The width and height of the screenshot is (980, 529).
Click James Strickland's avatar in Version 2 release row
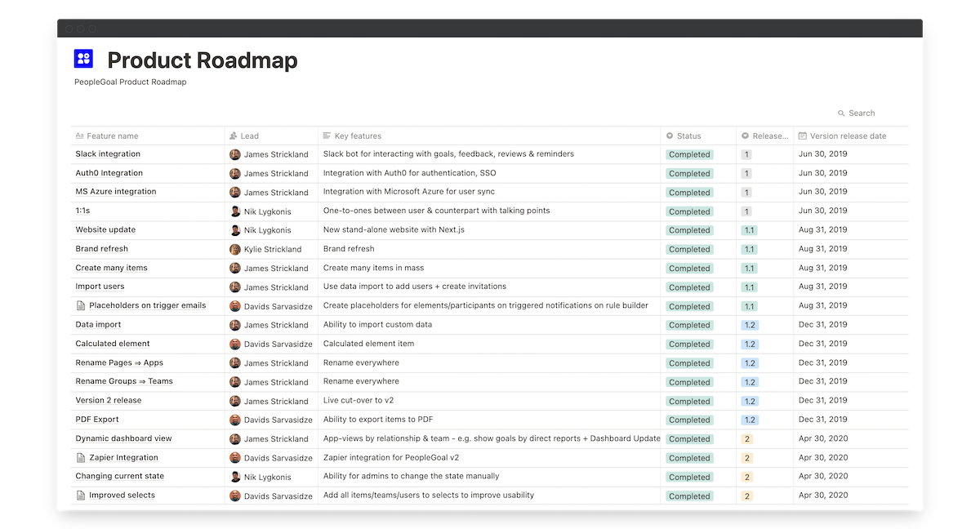[235, 401]
